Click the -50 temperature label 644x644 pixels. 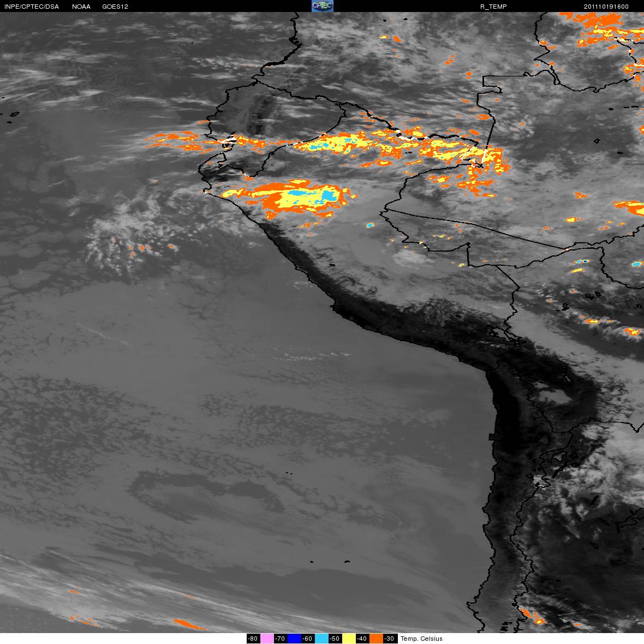(335, 639)
